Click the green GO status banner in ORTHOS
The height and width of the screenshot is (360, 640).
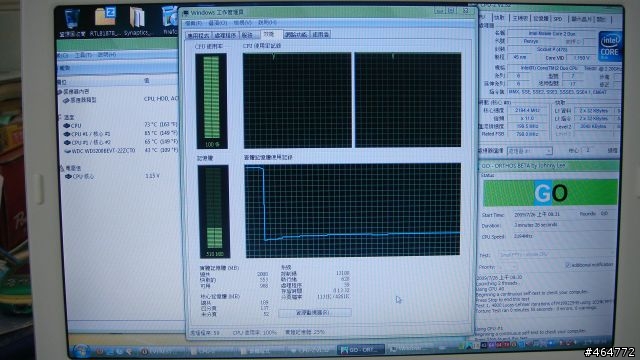click(550, 192)
